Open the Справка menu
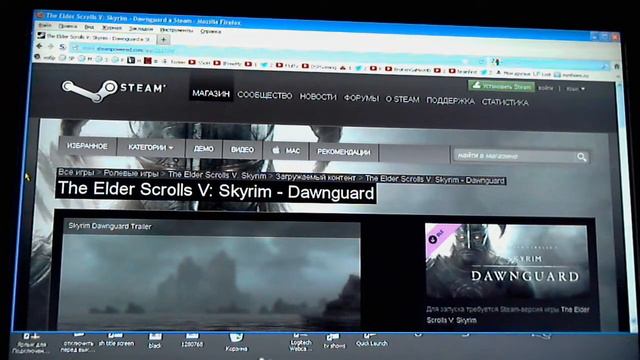640x360 pixels. pyautogui.click(x=211, y=31)
